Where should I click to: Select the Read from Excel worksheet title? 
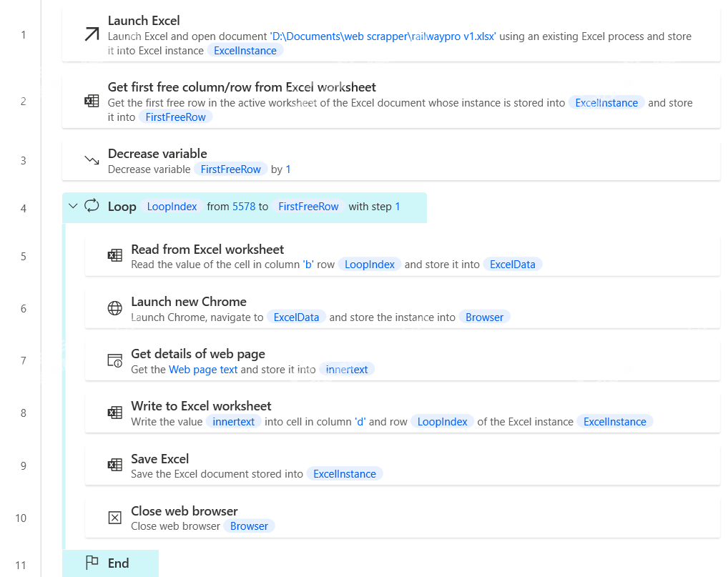(x=207, y=250)
